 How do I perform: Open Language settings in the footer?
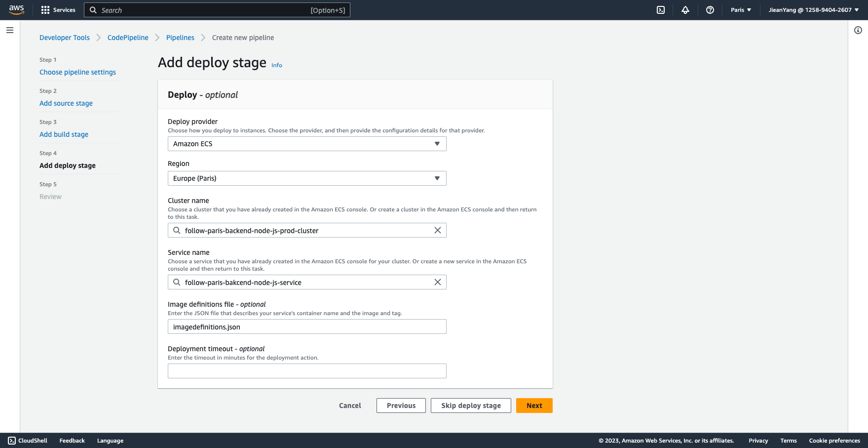point(110,441)
